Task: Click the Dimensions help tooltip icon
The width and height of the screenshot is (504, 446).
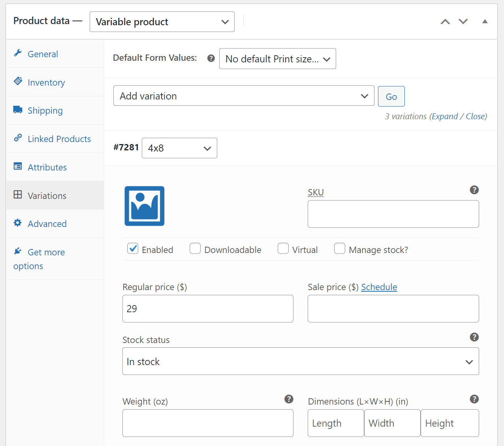Action: point(474,399)
